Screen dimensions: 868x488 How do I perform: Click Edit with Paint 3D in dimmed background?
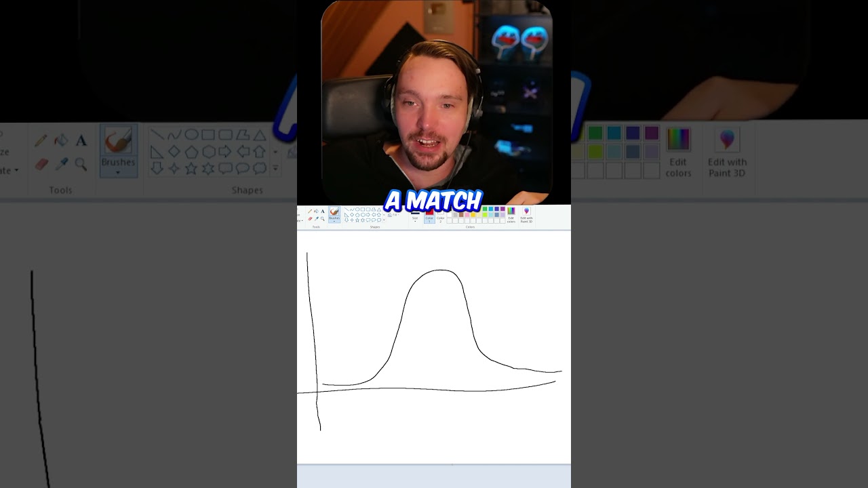click(x=727, y=152)
